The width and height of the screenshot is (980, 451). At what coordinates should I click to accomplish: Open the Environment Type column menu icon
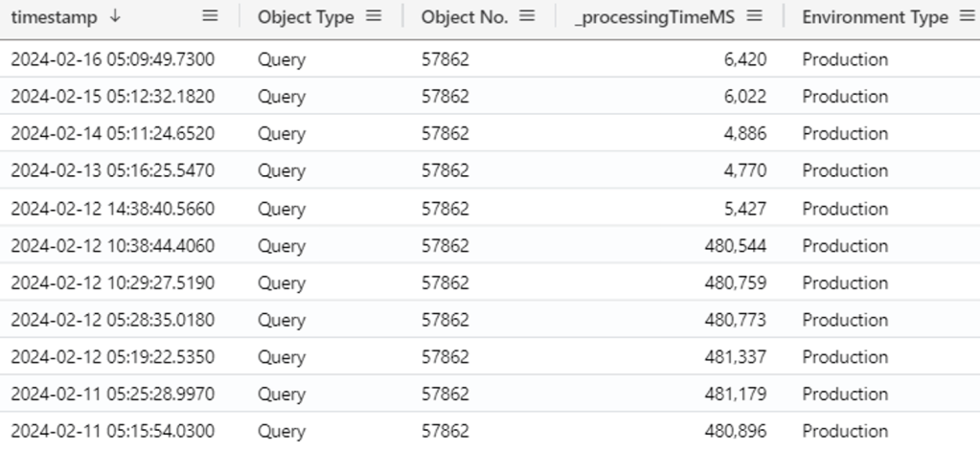click(x=966, y=16)
